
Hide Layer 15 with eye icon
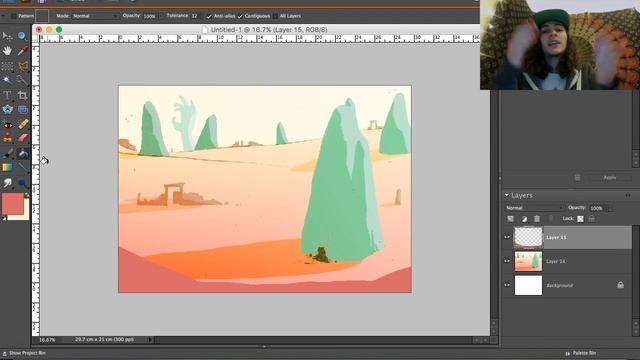507,237
